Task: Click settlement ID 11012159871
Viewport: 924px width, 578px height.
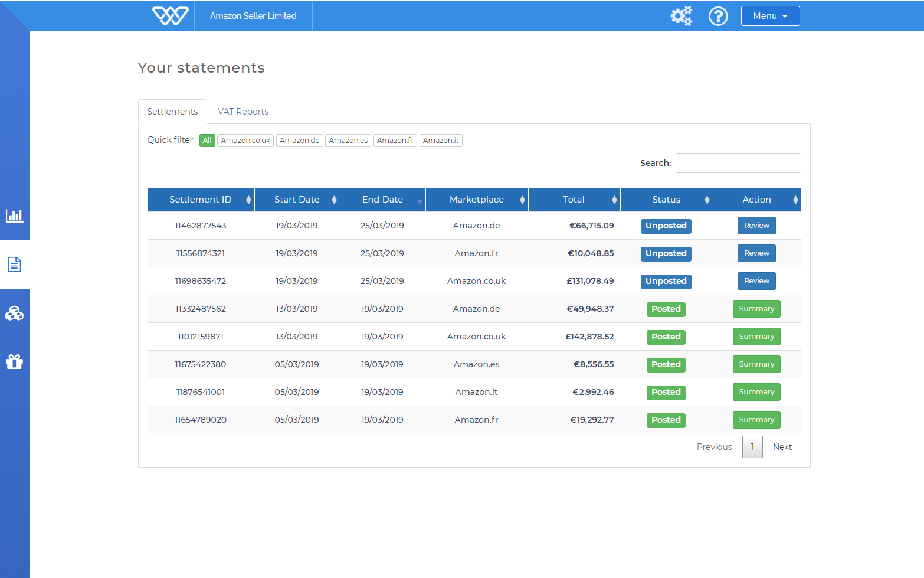Action: click(x=201, y=337)
